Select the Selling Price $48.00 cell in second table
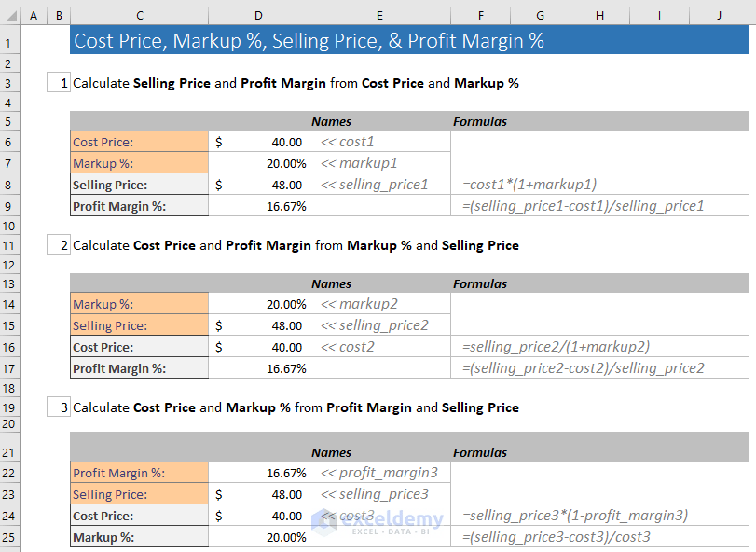Screen dimensions: 756x552 258,326
